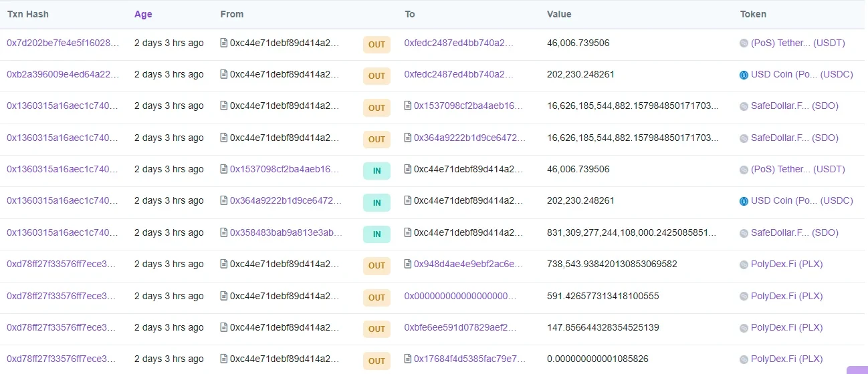868x374 pixels.
Task: Click IN badge in the 831,309,277 SDO row
Action: [376, 234]
